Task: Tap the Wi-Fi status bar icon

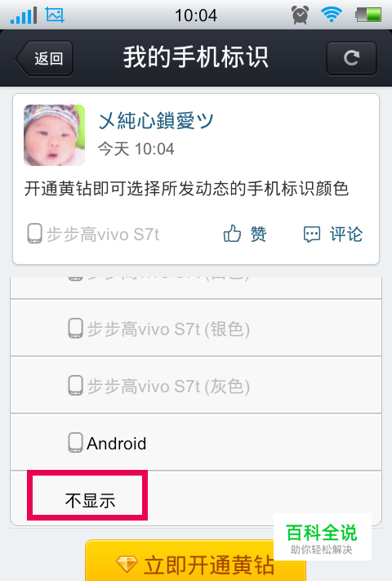Action: 332,15
